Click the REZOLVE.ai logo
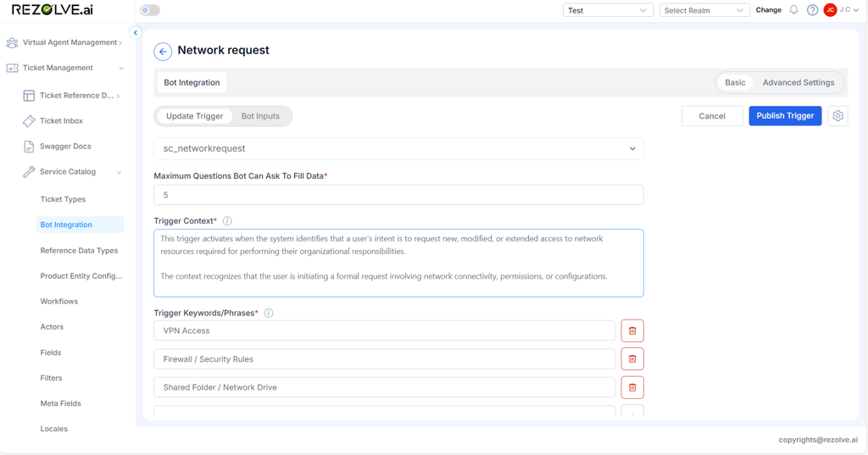Image resolution: width=868 pixels, height=455 pixels. pos(52,10)
